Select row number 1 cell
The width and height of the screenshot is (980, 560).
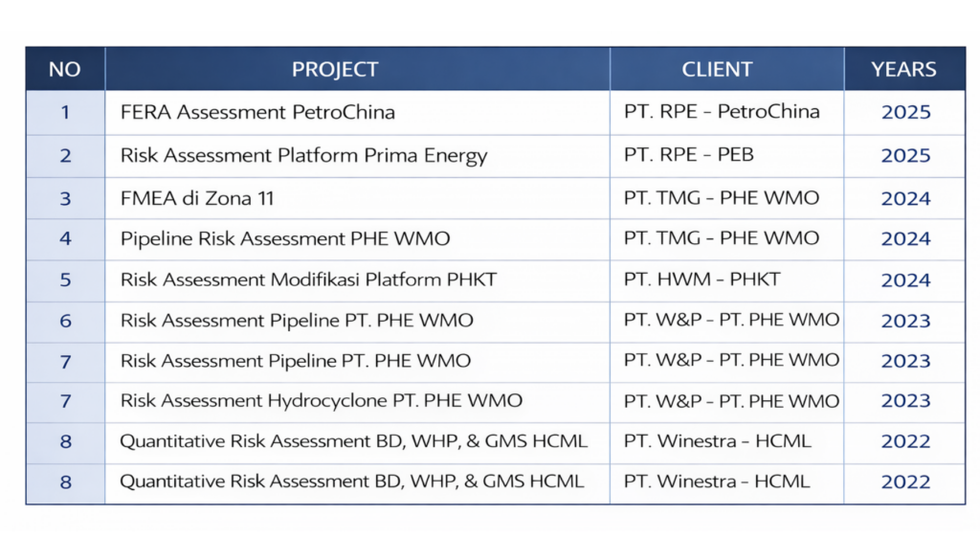[65, 112]
